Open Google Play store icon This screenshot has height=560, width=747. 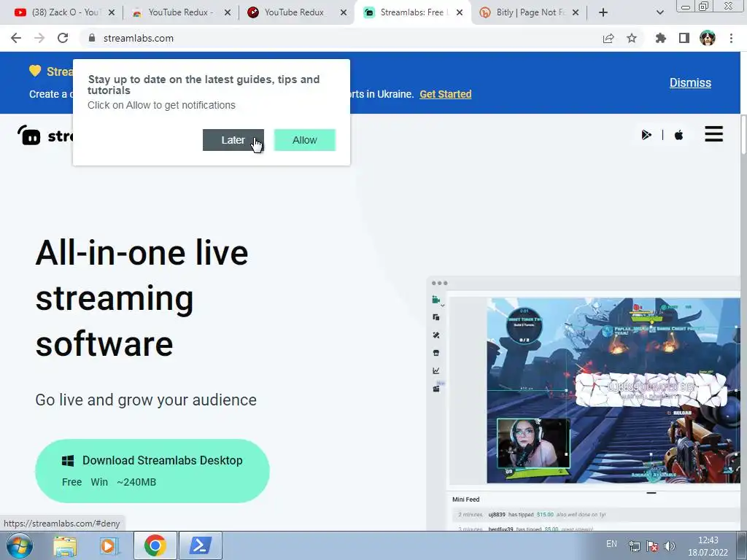coord(646,135)
